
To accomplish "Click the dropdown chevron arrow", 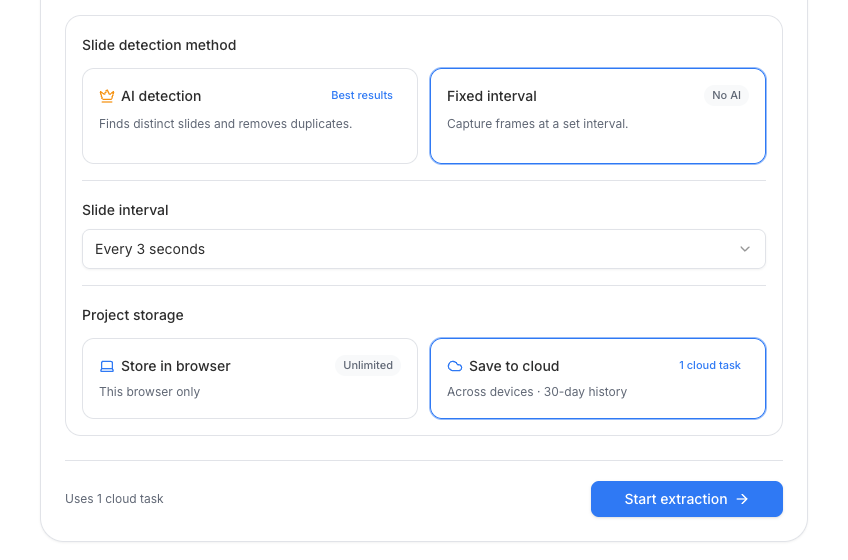I will click(x=745, y=249).
